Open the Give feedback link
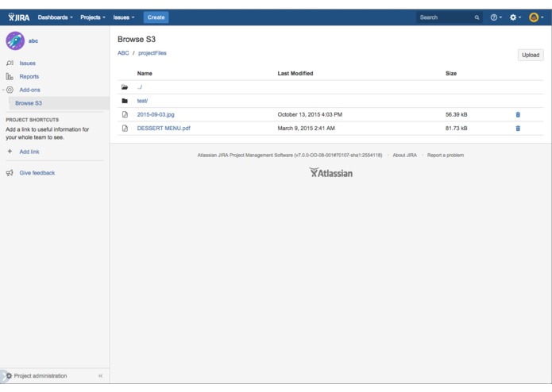The height and width of the screenshot is (392, 552). pos(37,173)
